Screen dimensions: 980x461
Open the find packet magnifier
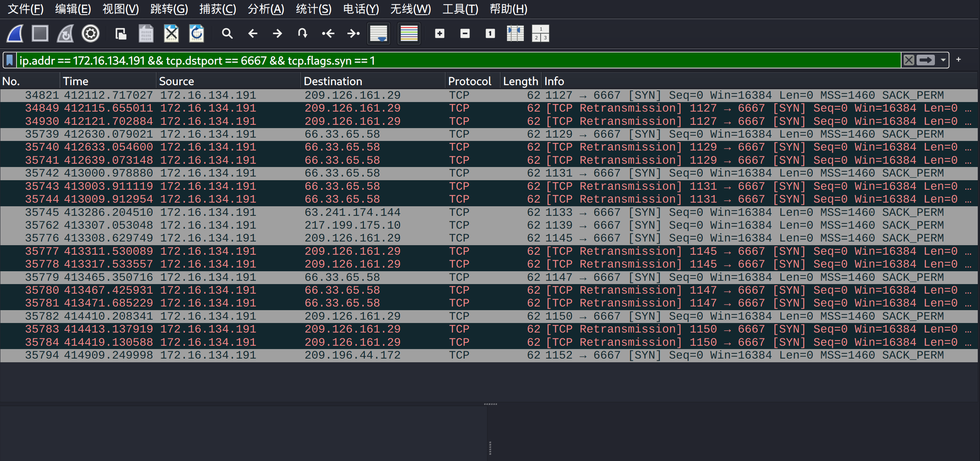coord(227,33)
